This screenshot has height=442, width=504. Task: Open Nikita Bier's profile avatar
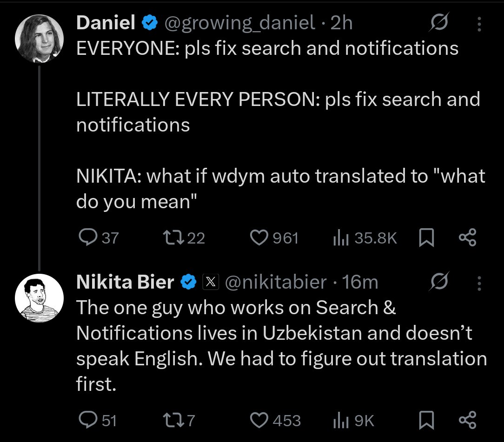39,297
